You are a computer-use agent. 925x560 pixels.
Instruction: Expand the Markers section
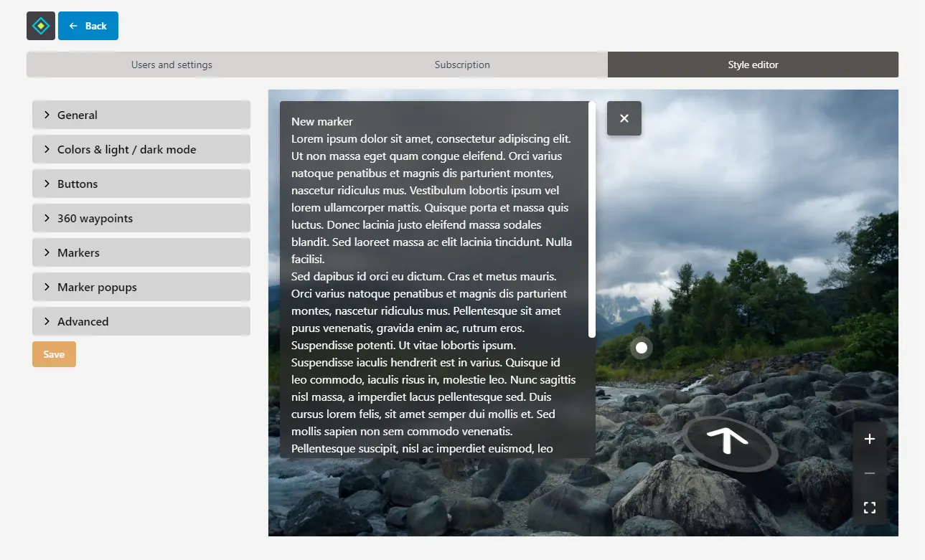[141, 252]
